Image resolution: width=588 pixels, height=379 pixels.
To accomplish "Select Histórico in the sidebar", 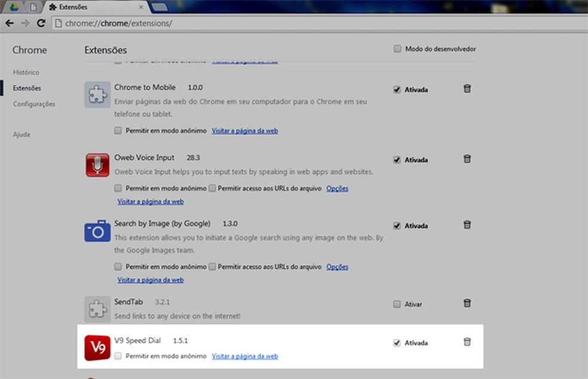I will 26,72.
